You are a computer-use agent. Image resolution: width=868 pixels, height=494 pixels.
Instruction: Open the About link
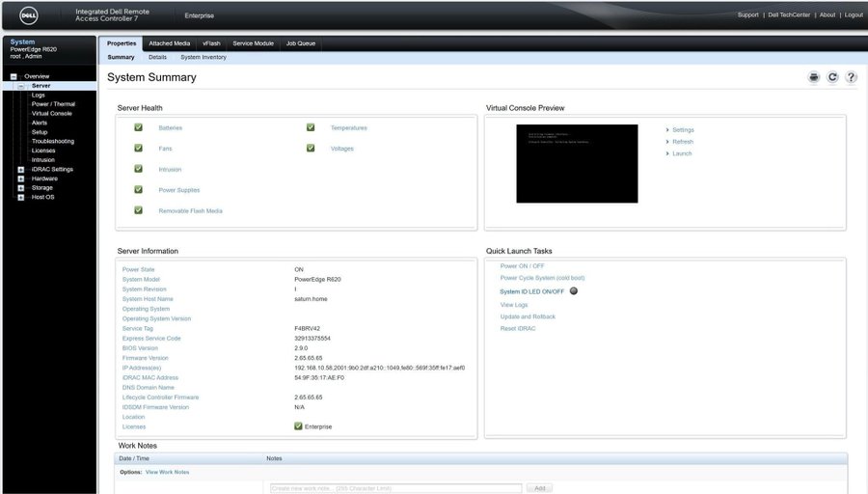(827, 14)
